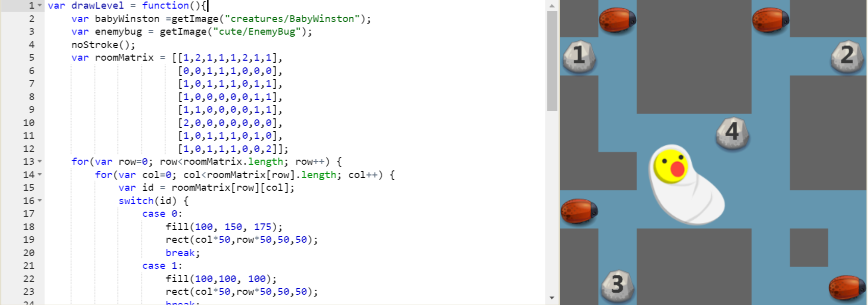The image size is (868, 305).
Task: Click the editor scrollbar up arrow
Action: [552, 6]
